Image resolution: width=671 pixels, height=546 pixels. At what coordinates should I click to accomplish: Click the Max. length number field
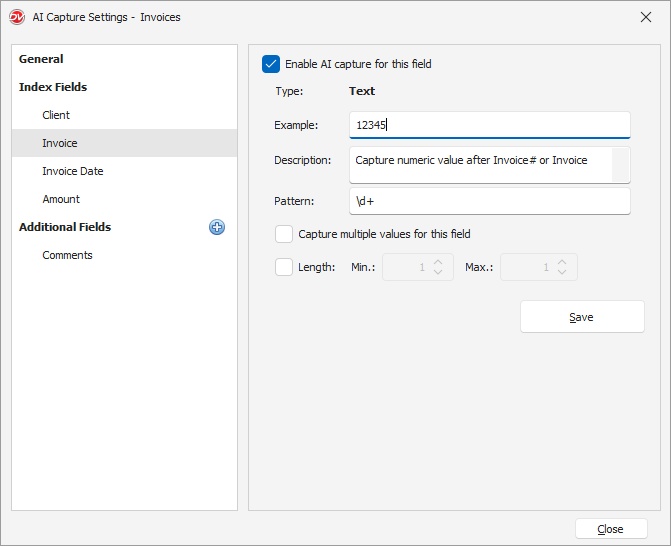click(539, 267)
